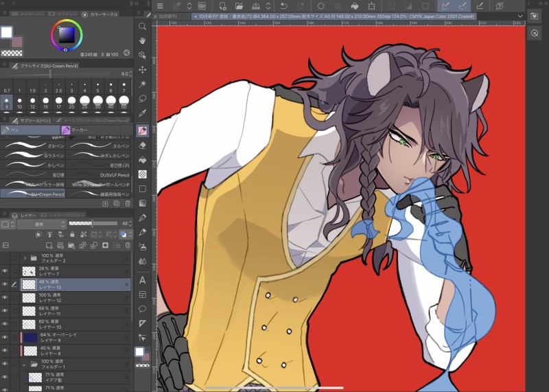Create new layer folder icon
This screenshot has height=392, width=549.
point(71,246)
